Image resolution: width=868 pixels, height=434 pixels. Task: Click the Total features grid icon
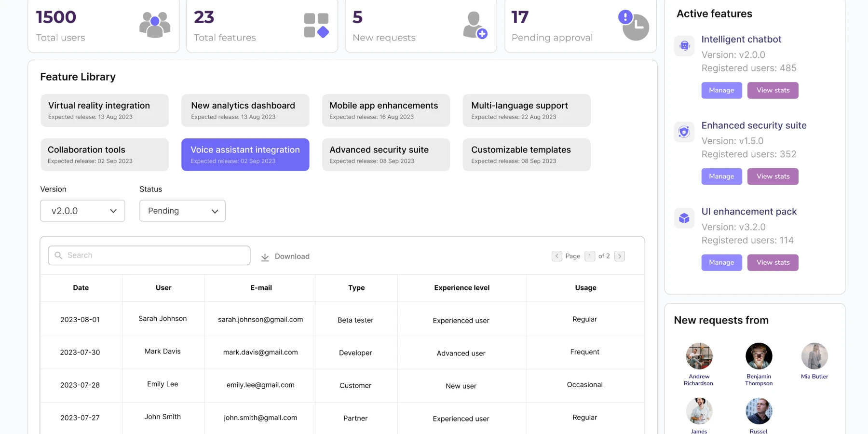tap(316, 26)
